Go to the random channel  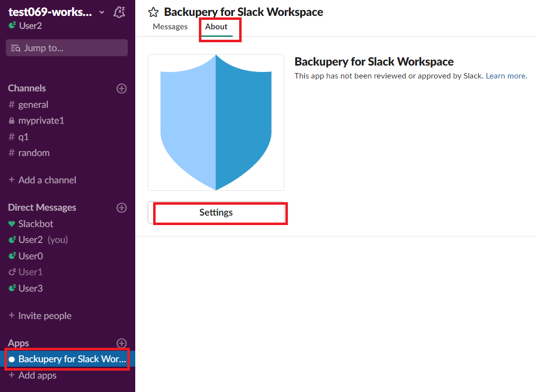tap(33, 153)
